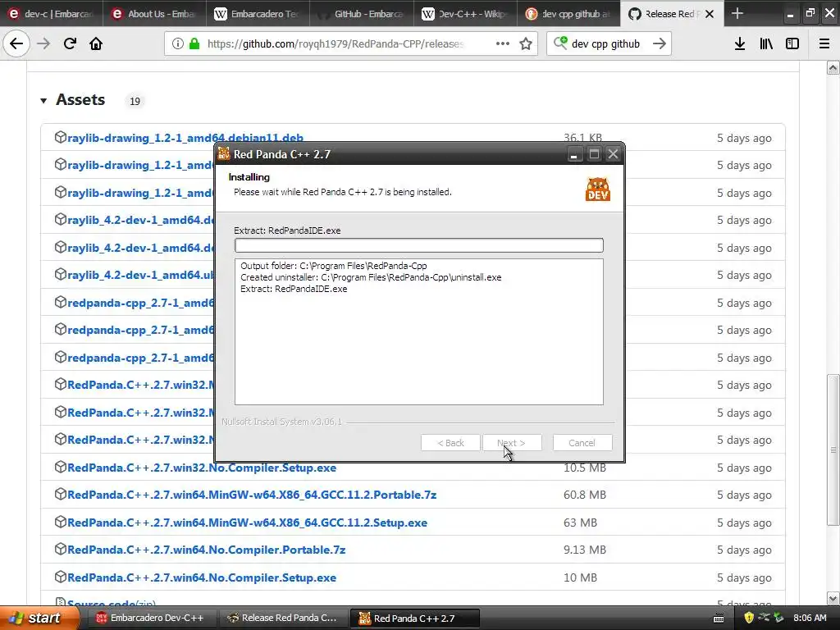Bookmark this page with the star

[x=526, y=43]
